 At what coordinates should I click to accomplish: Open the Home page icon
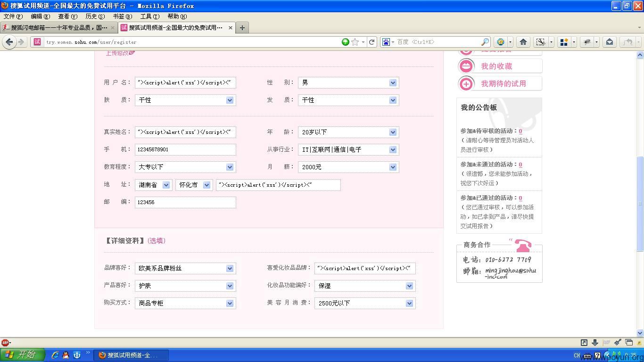coord(523,42)
